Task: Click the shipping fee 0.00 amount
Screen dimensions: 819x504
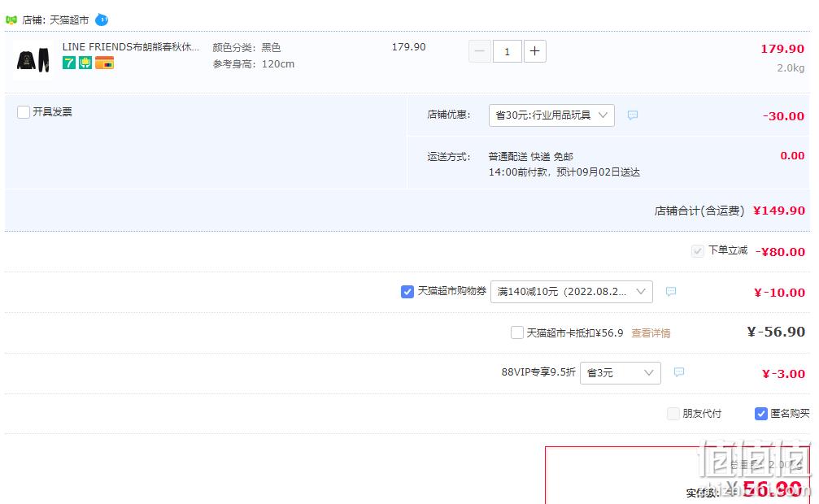Action: click(x=792, y=155)
